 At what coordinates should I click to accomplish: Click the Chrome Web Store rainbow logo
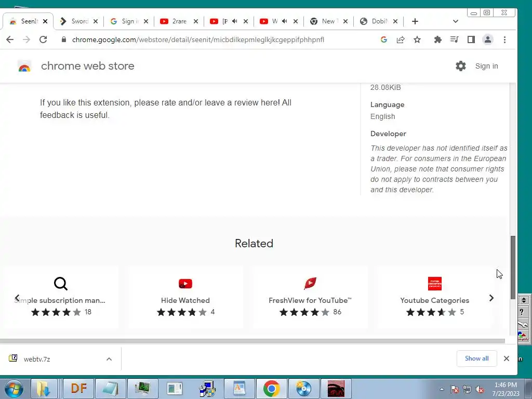click(x=24, y=66)
